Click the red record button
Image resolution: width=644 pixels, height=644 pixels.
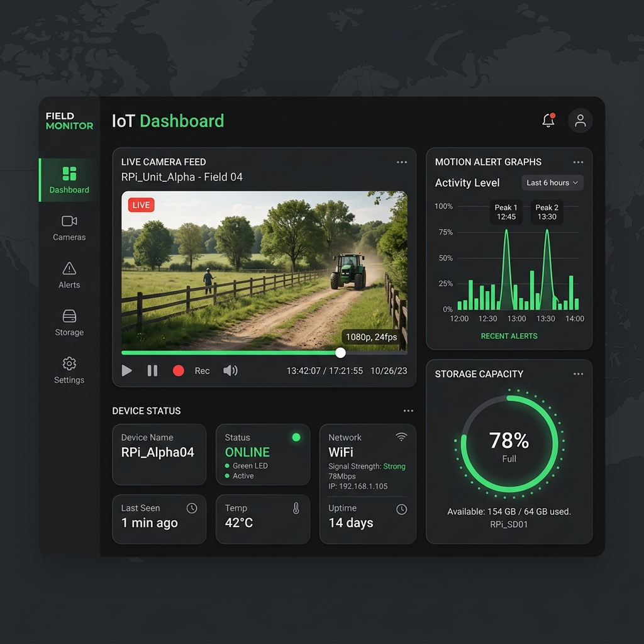click(x=178, y=371)
